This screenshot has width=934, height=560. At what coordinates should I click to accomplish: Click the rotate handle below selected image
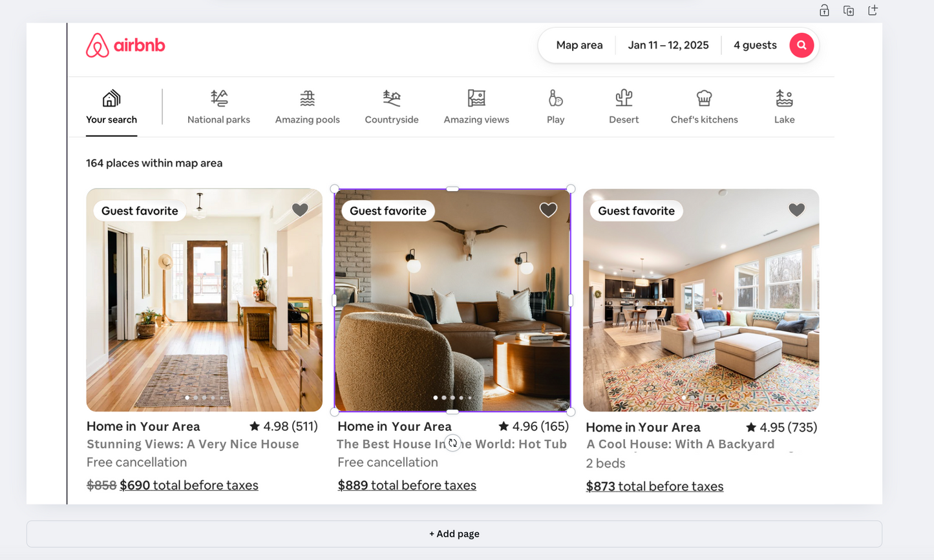coord(452,442)
